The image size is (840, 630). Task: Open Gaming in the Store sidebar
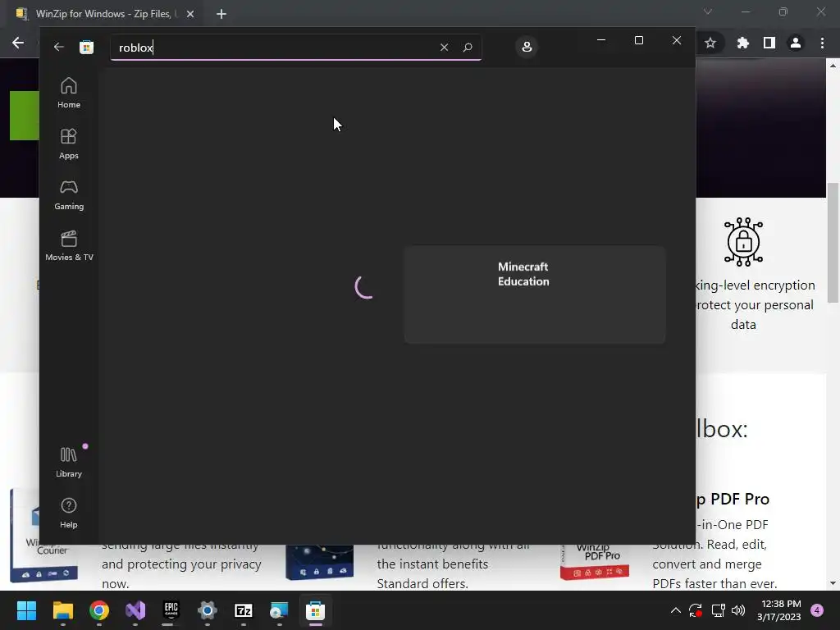point(69,194)
